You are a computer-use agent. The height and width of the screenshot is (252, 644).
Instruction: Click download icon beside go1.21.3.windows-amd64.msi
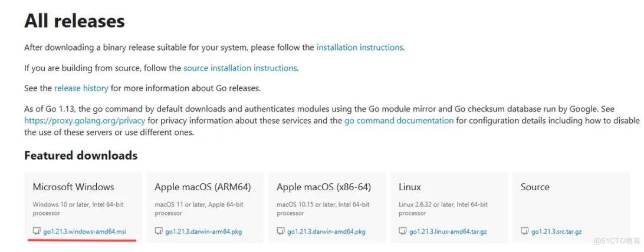point(37,231)
